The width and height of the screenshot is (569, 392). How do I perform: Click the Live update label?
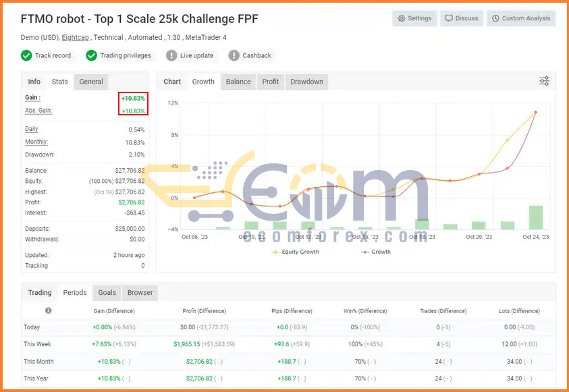coord(196,55)
